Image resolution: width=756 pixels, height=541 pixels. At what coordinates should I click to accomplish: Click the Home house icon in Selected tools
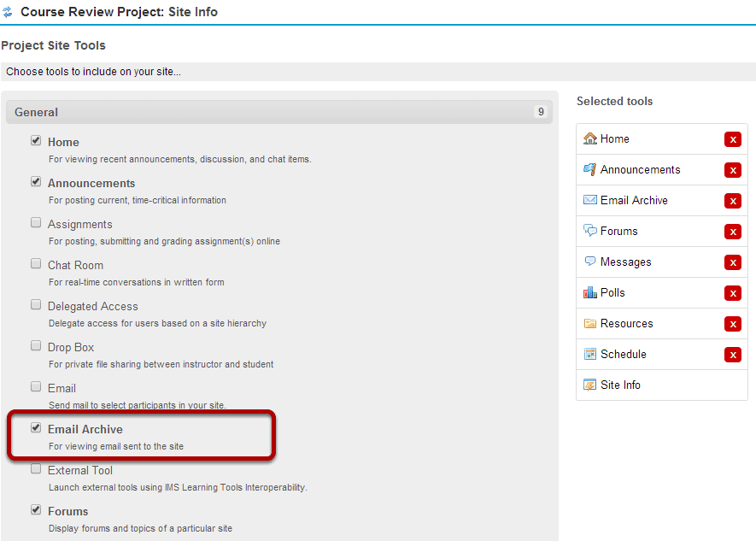(589, 138)
